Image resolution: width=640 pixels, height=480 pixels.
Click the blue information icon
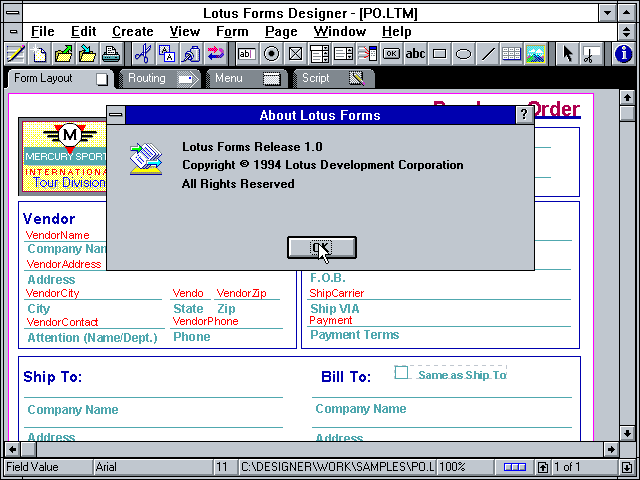(x=624, y=54)
